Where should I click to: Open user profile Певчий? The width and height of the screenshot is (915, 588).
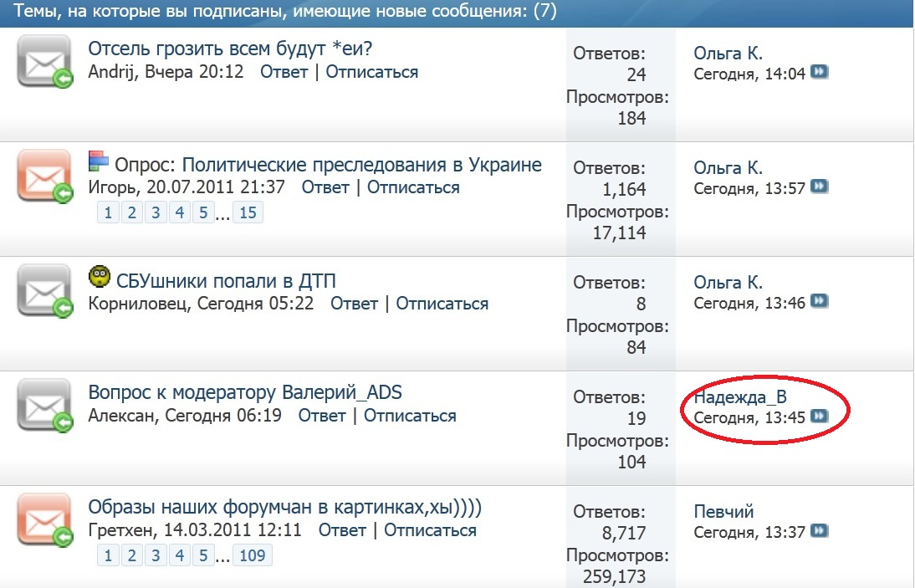tap(723, 511)
